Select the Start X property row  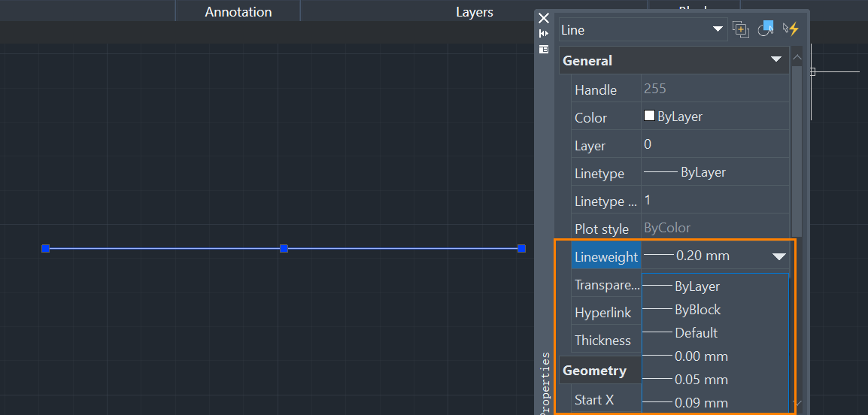coord(606,399)
